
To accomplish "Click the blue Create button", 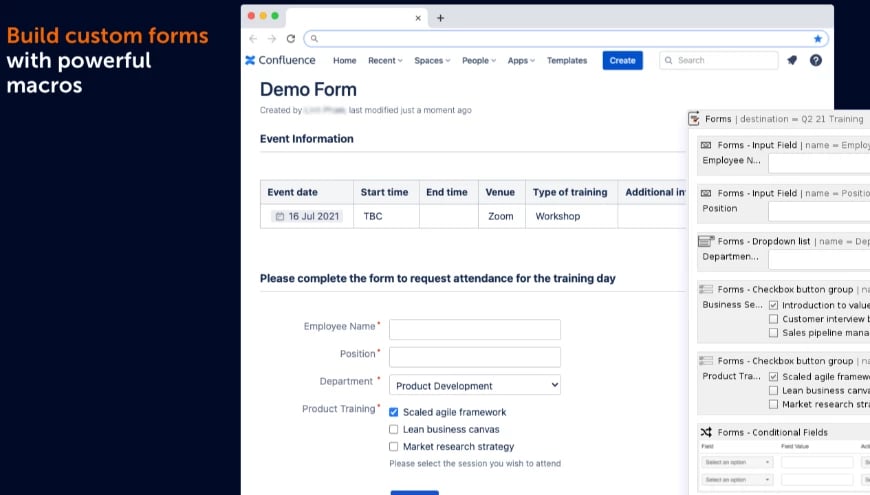I will 623,60.
